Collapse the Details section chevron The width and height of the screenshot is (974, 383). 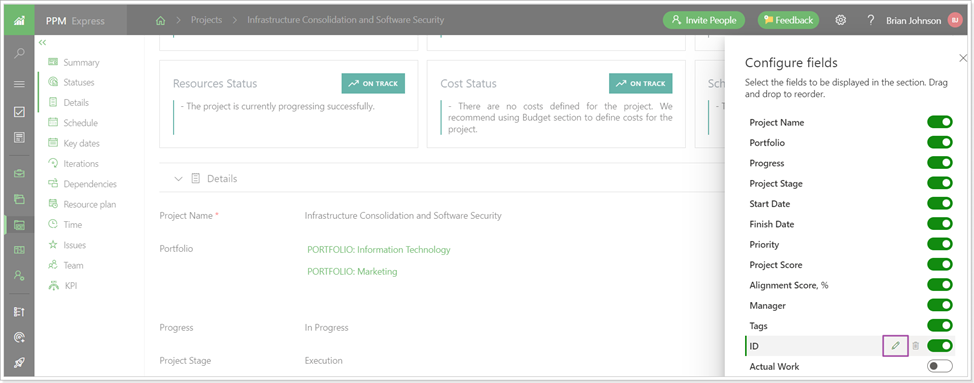178,179
